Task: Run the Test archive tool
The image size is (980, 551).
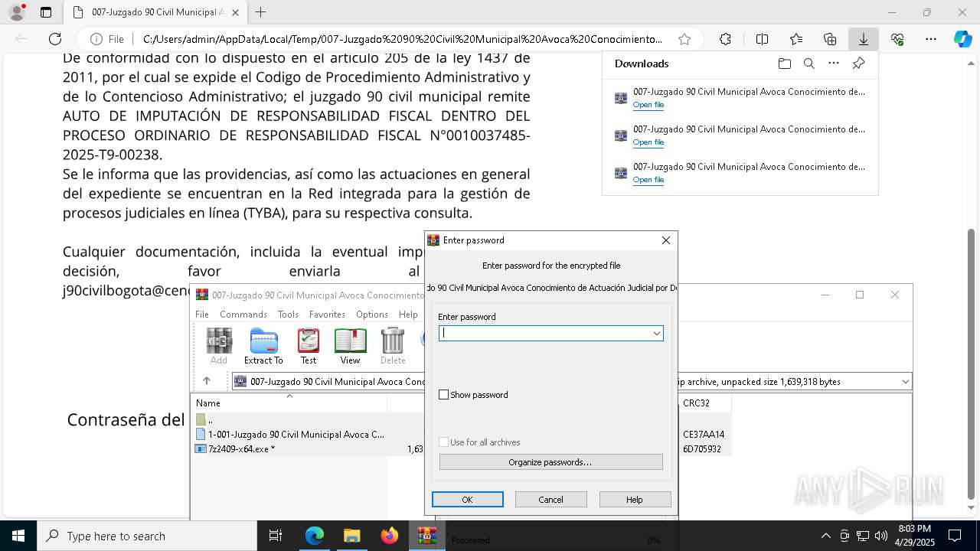Action: point(309,346)
